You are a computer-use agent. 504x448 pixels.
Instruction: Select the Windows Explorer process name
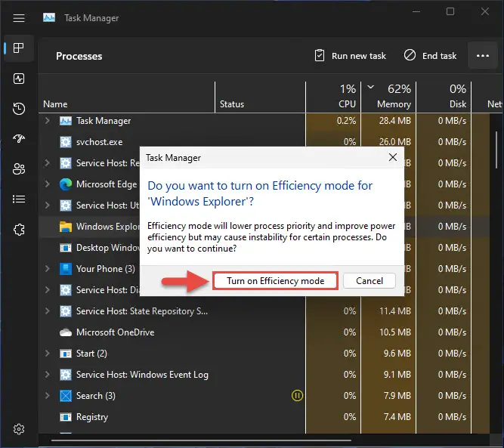[108, 227]
